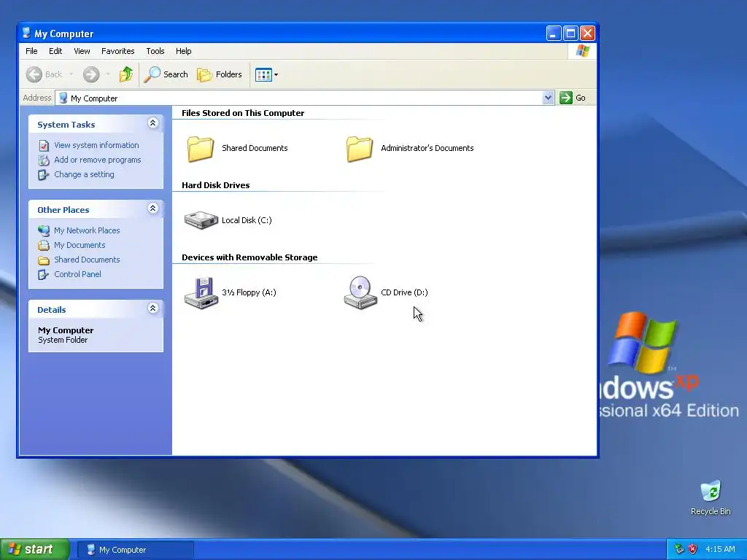Collapse the Other Places panel
Viewport: 747px width, 560px height.
[153, 209]
